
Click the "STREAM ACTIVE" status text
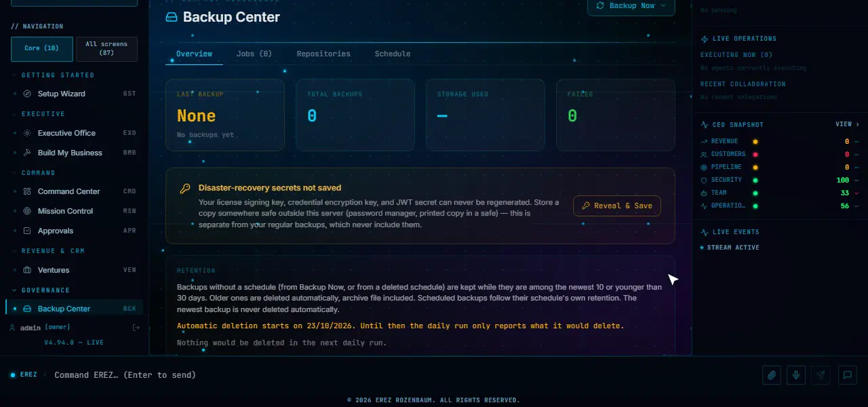coord(733,248)
